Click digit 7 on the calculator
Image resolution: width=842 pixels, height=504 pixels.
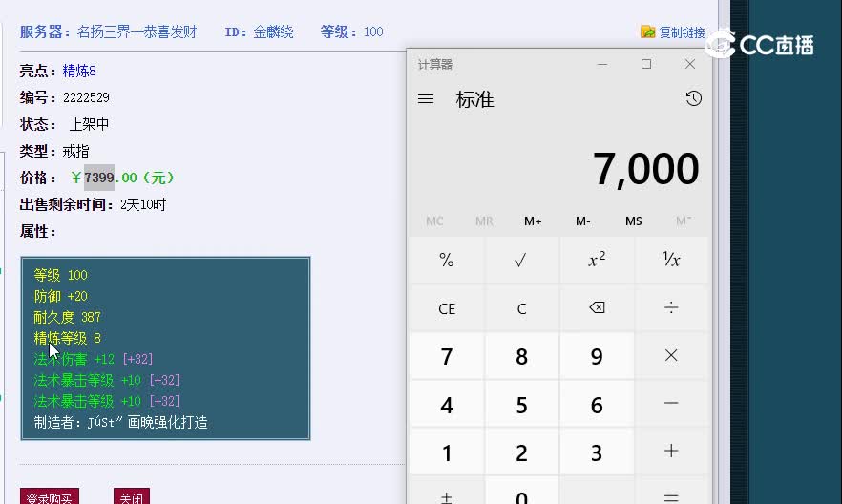pyautogui.click(x=447, y=356)
